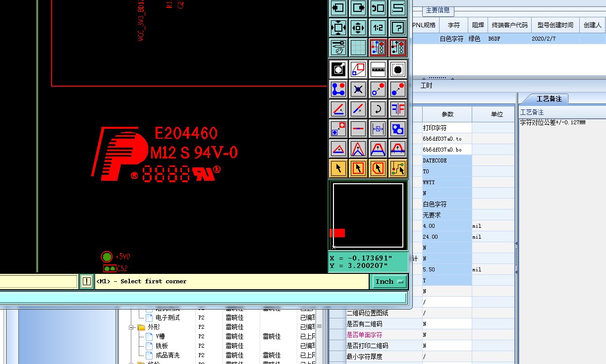The width and height of the screenshot is (606, 364).
Task: Select the hollow blue circle to red dot tool
Action: click(x=378, y=89)
